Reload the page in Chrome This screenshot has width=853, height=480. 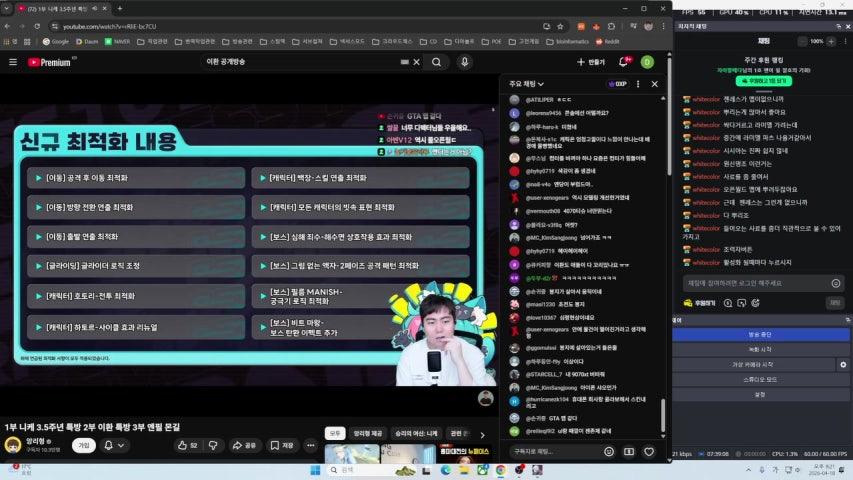pos(37,26)
